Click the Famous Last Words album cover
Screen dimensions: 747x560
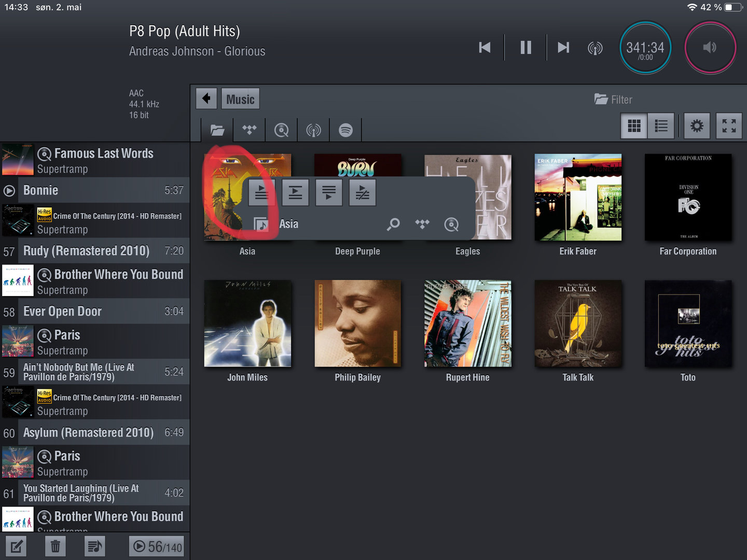coord(18,160)
